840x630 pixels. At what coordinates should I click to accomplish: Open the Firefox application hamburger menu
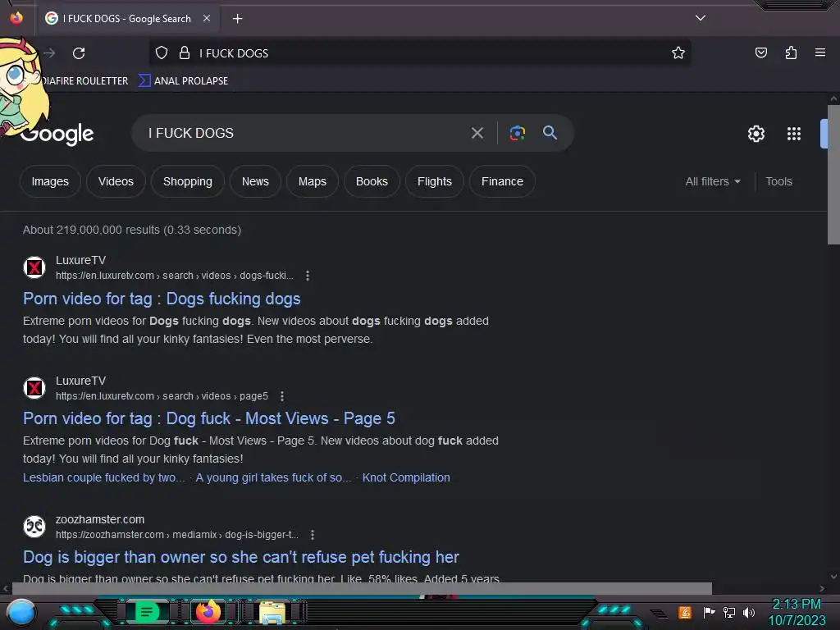coord(819,52)
